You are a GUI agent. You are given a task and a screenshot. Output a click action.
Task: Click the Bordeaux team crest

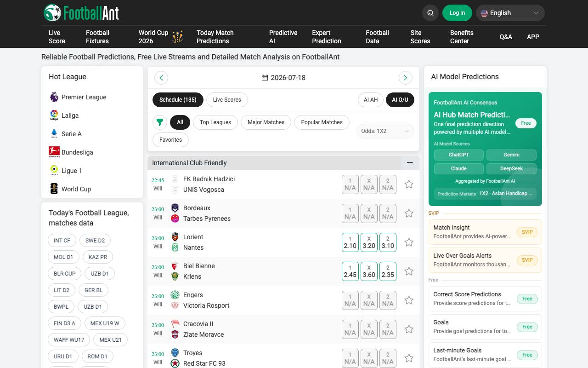coord(175,208)
